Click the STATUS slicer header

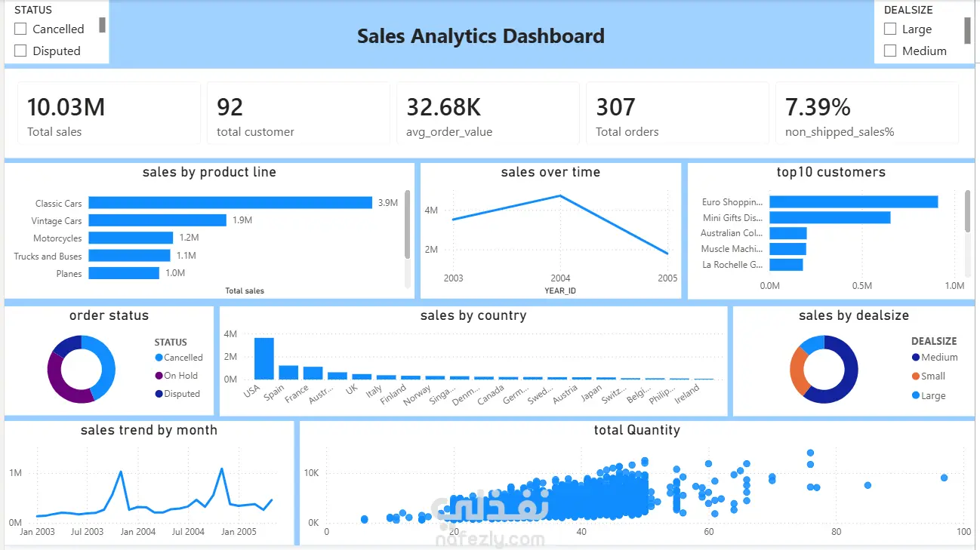point(33,10)
